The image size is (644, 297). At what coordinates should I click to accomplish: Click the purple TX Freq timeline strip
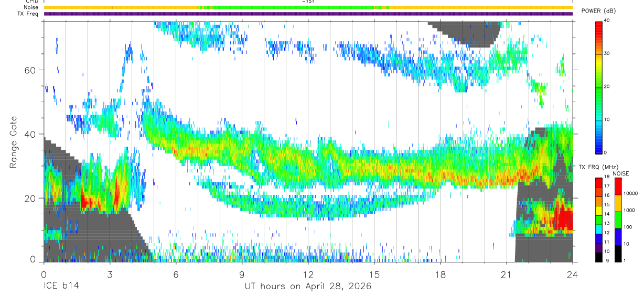tap(308, 14)
